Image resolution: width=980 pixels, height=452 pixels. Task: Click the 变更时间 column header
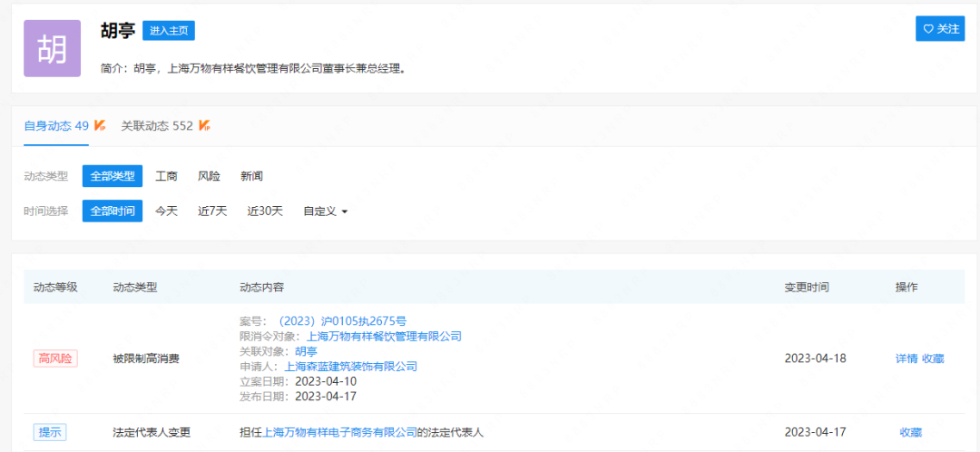[807, 287]
